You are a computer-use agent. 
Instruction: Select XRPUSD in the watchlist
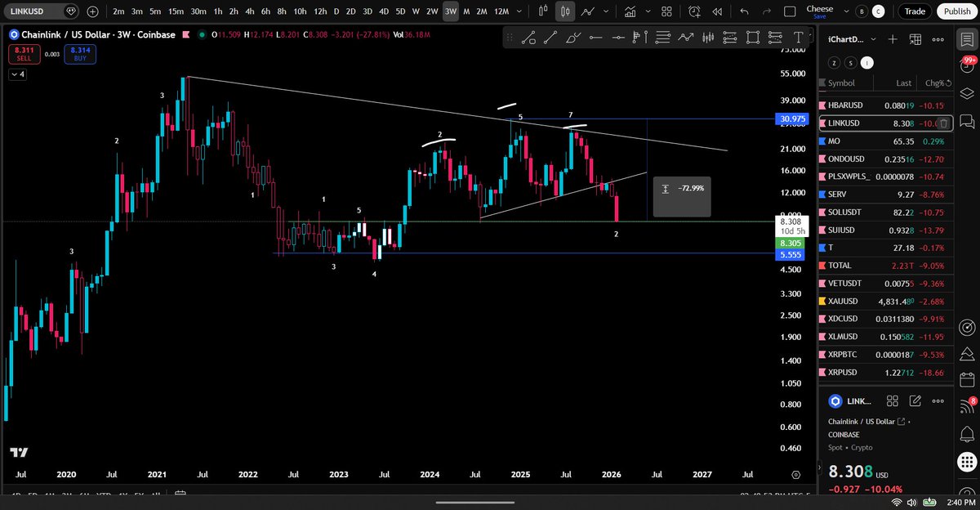pyautogui.click(x=885, y=372)
